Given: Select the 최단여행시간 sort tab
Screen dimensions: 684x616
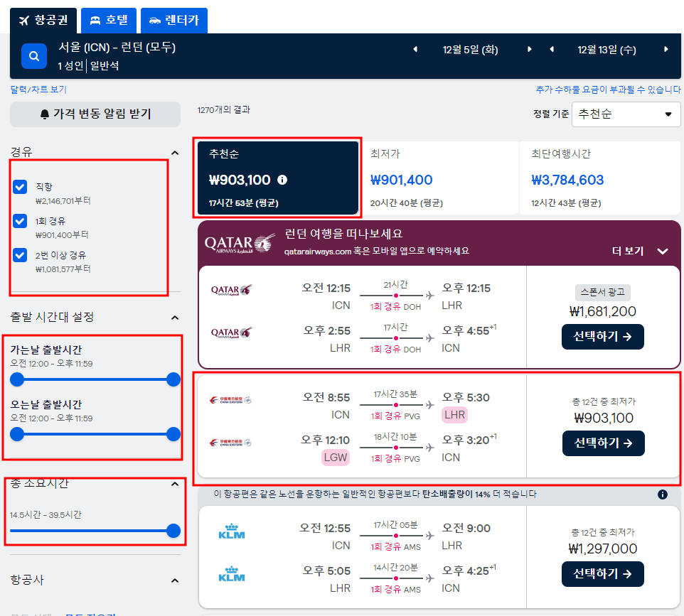Looking at the screenshot, I should 600,178.
